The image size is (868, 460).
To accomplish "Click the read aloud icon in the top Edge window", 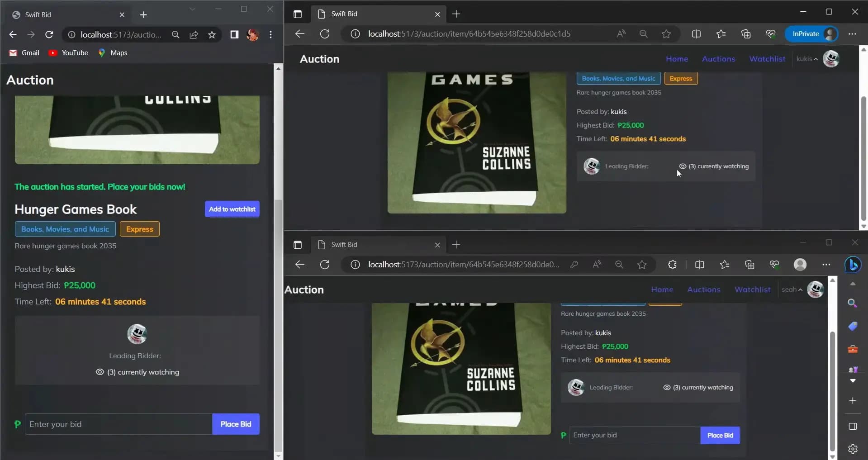I will click(621, 34).
